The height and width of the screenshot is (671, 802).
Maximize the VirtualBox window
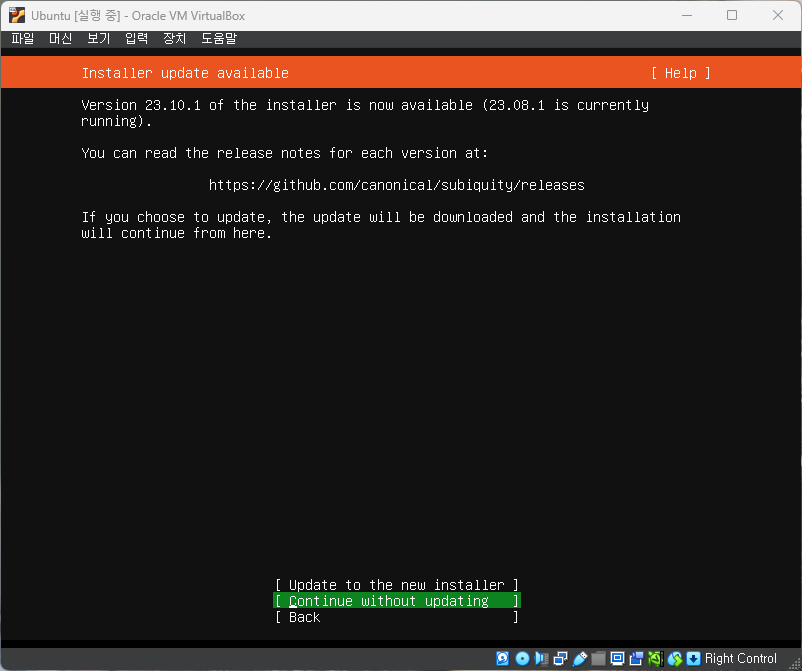732,15
